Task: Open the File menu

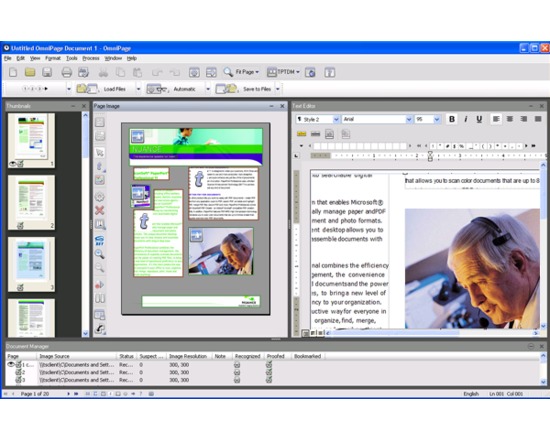Action: [x=8, y=58]
